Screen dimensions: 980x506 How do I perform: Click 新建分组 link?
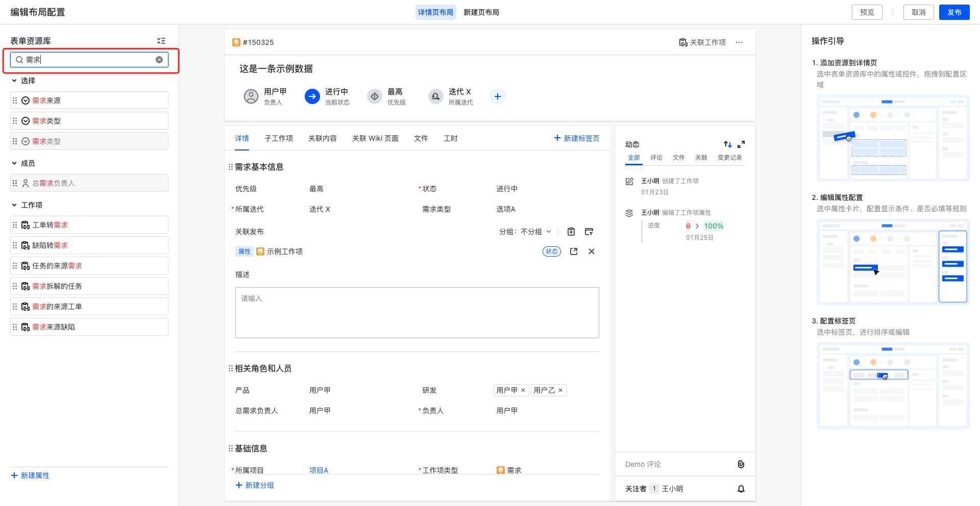pyautogui.click(x=255, y=485)
